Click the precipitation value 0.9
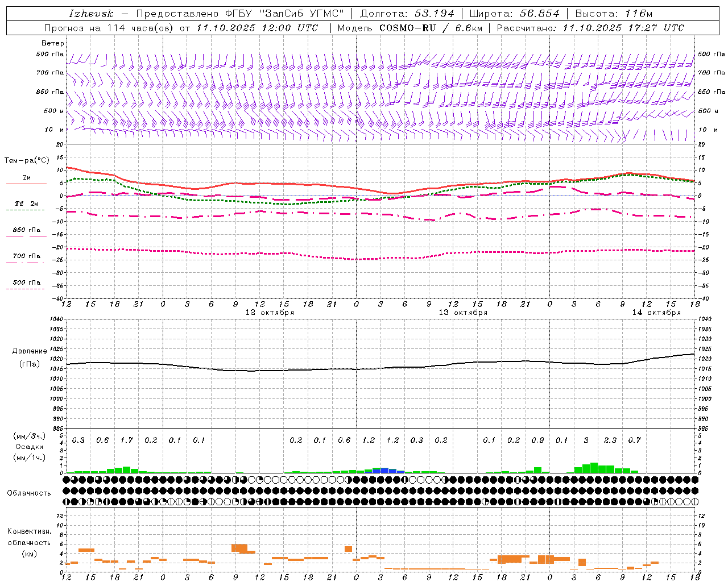Image resolution: width=728 pixels, height=582 pixels. (x=537, y=440)
